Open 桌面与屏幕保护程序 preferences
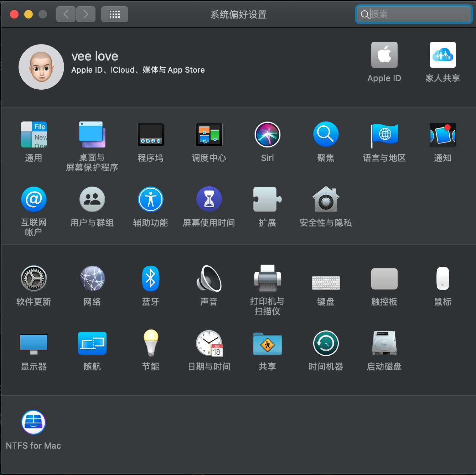476x475 pixels. point(92,135)
